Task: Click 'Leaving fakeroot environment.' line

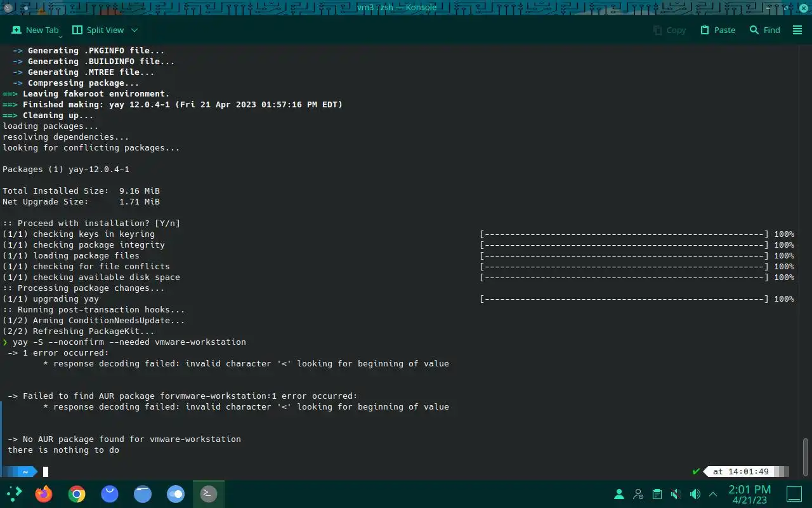Action: coord(86,94)
